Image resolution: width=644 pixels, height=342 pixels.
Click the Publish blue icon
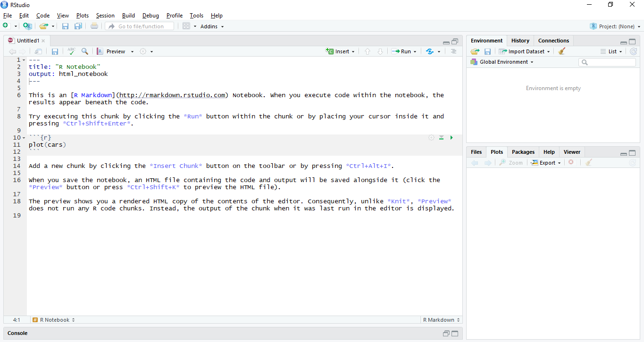pos(429,51)
